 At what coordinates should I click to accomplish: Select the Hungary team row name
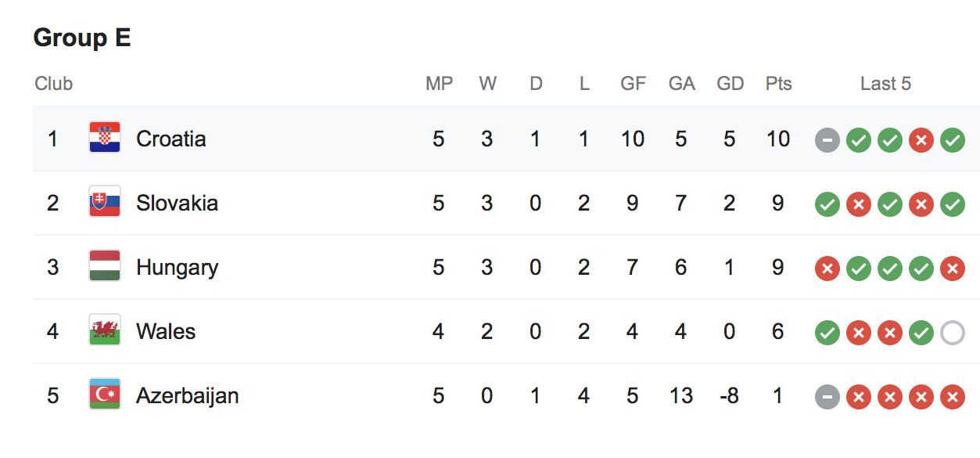tap(177, 267)
